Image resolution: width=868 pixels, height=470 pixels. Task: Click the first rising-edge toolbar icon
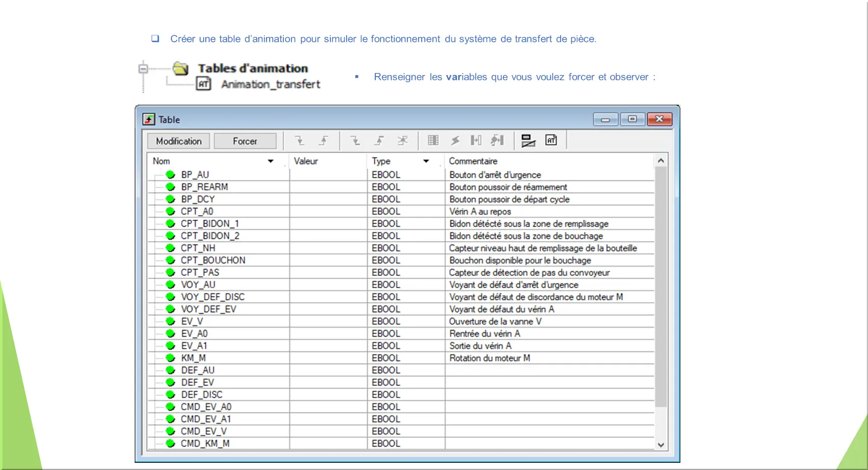[x=324, y=140]
